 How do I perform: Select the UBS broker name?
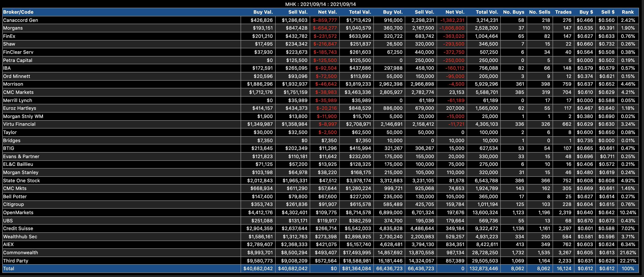[8, 221]
